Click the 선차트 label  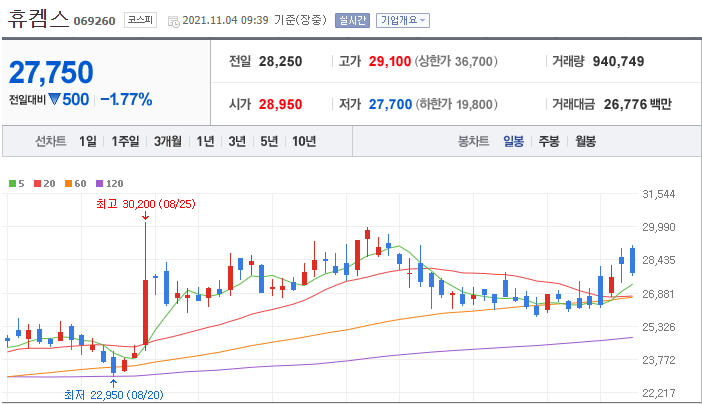click(x=51, y=142)
